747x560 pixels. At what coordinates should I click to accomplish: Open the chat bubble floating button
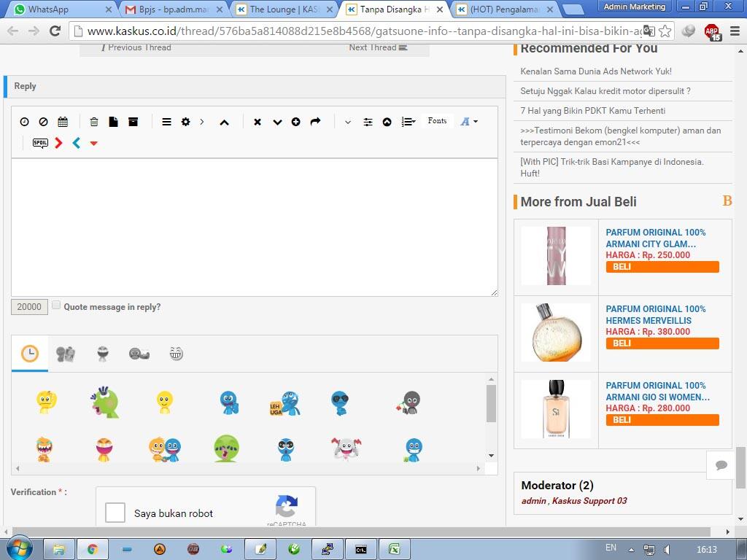tap(721, 464)
